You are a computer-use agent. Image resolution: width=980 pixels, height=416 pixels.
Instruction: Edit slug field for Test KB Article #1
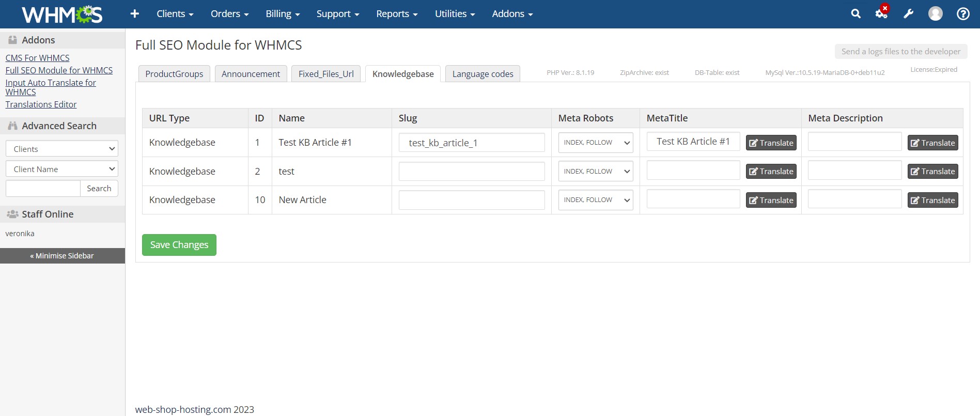click(472, 143)
